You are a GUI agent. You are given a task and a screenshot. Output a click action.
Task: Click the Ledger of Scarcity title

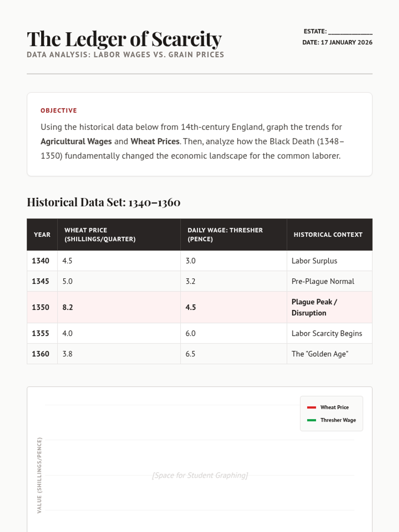124,39
